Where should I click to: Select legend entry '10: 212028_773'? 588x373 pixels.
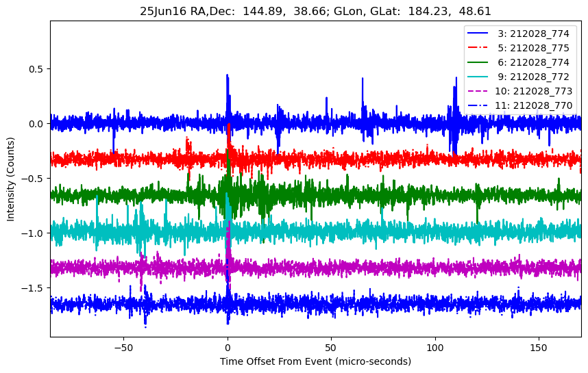[x=519, y=91]
